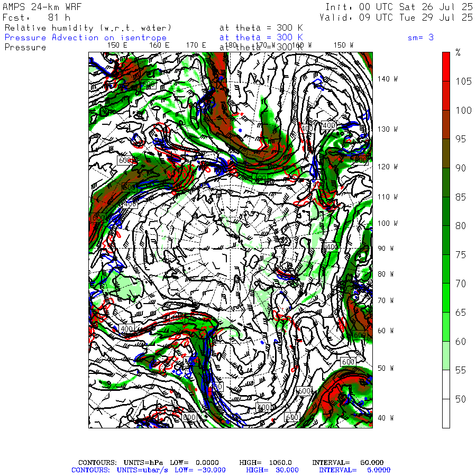
Task: Pick the green swatch between 70 and 75
Action: click(446, 269)
